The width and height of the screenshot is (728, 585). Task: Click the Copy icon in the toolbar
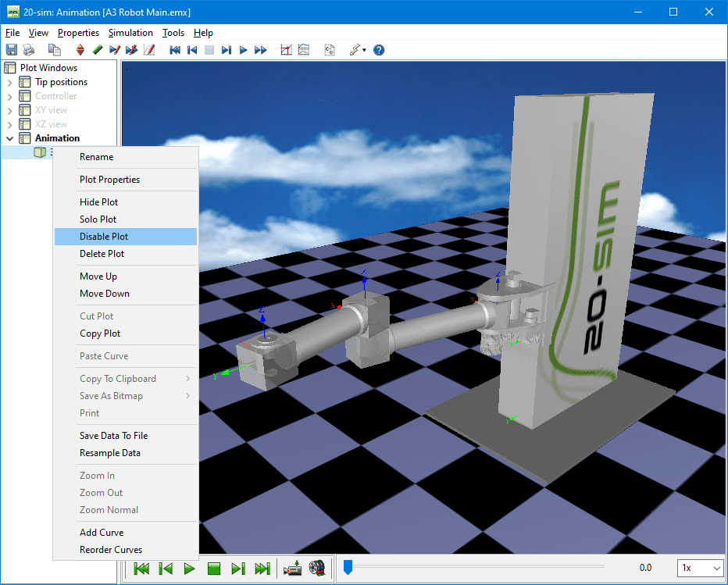click(x=54, y=50)
